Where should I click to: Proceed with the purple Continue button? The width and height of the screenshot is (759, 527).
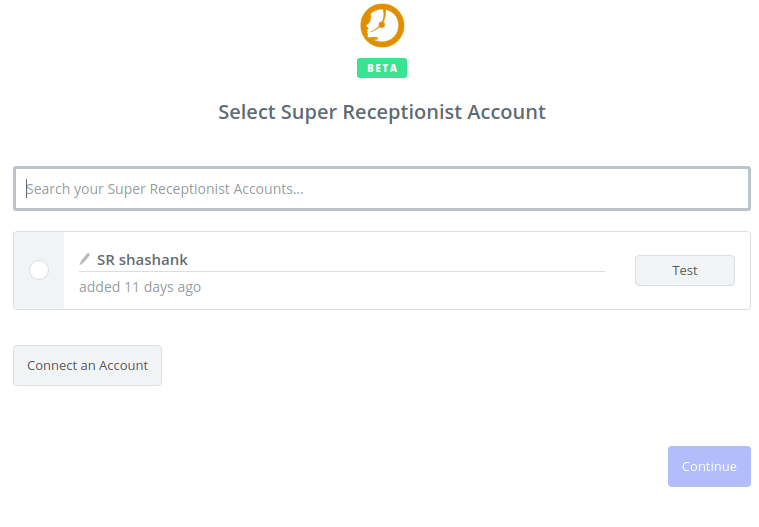pyautogui.click(x=709, y=467)
